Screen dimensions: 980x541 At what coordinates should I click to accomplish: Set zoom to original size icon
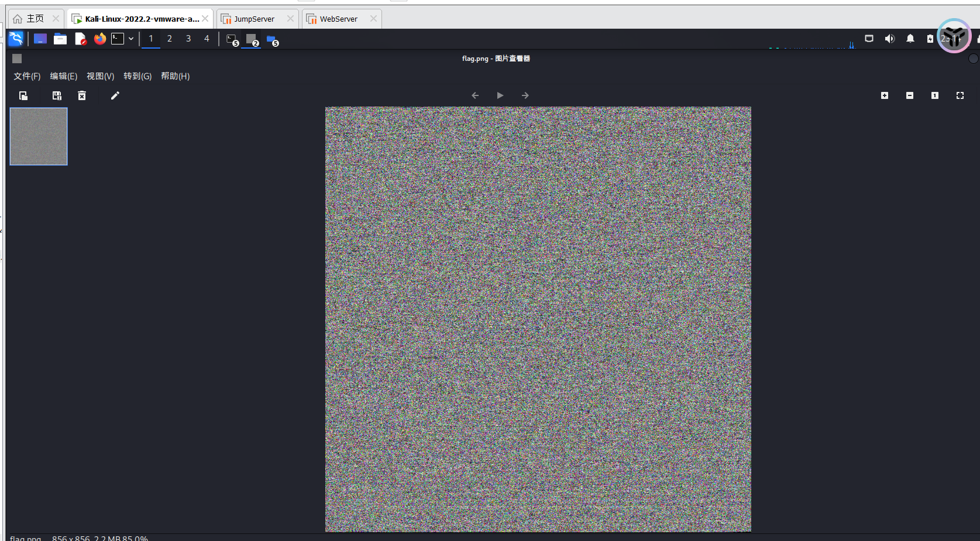click(x=935, y=95)
